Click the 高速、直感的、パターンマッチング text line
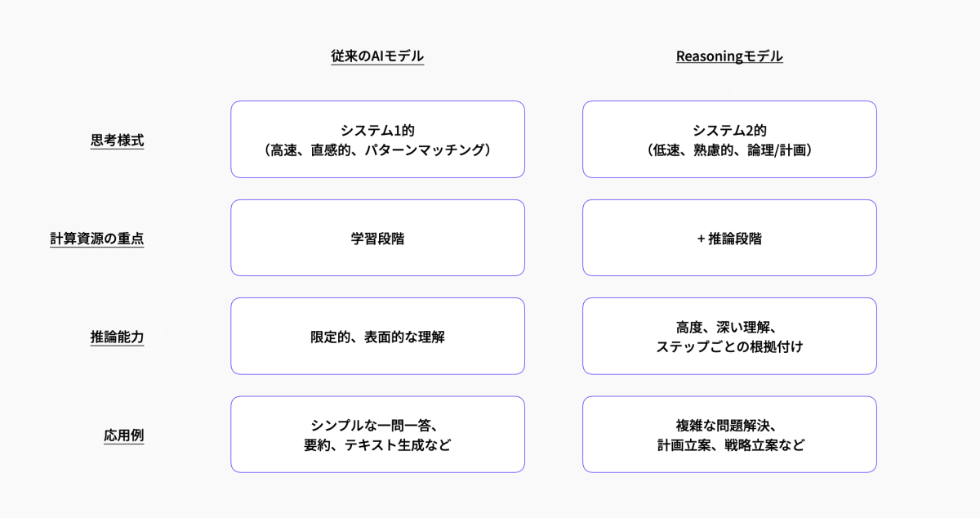 (x=377, y=150)
